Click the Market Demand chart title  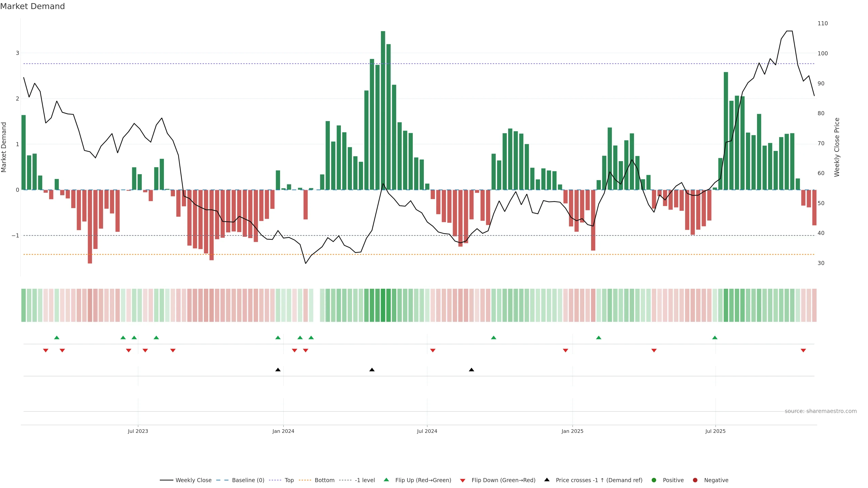click(x=32, y=6)
